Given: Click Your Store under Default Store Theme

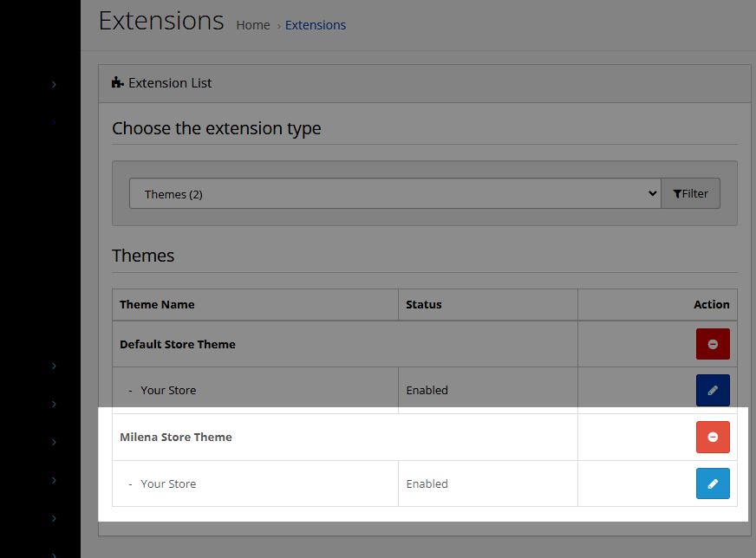Looking at the screenshot, I should pos(168,391).
